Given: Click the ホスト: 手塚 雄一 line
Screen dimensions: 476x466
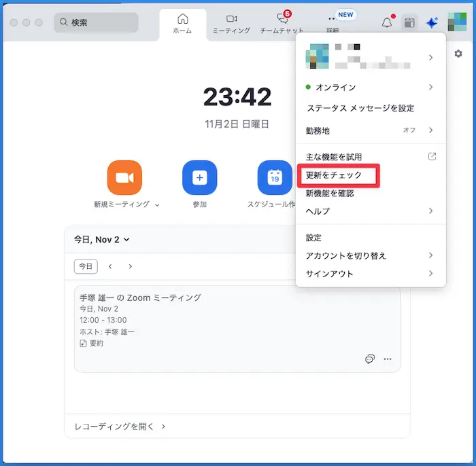Looking at the screenshot, I should [x=107, y=331].
